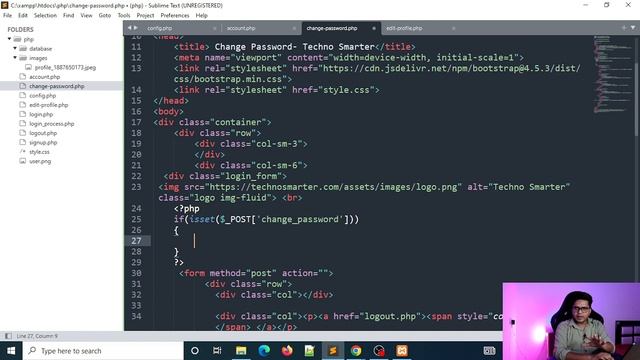
Task: Open Task View on taskbar
Action: click(217, 351)
